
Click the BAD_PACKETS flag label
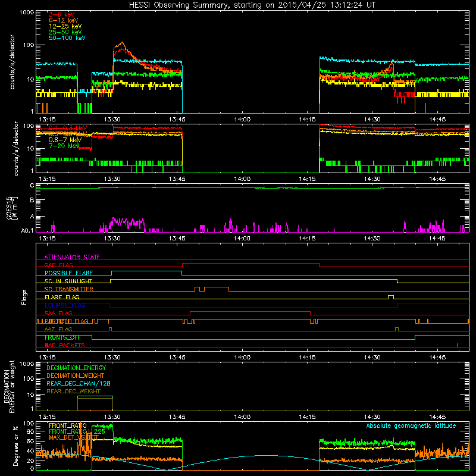(65, 346)
